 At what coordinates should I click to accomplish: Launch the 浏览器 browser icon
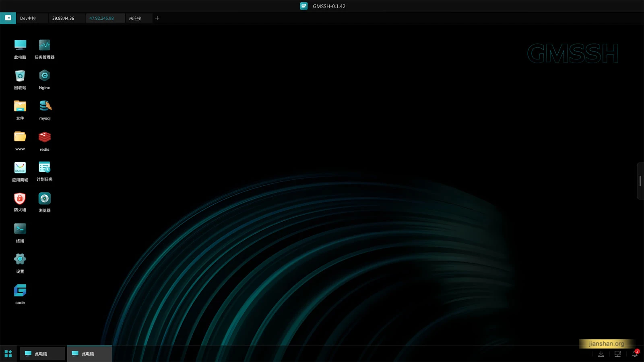tap(44, 202)
